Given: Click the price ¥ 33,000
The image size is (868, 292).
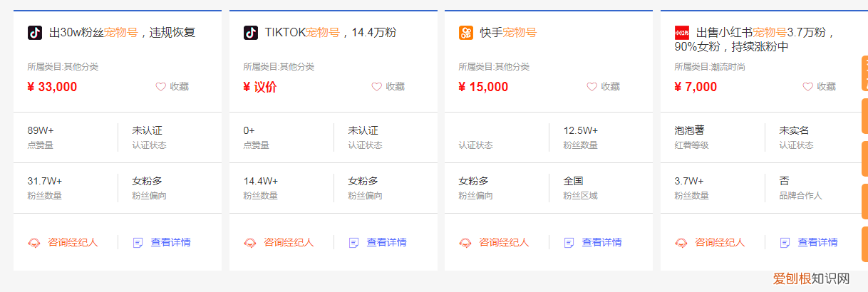Looking at the screenshot, I should (x=52, y=87).
